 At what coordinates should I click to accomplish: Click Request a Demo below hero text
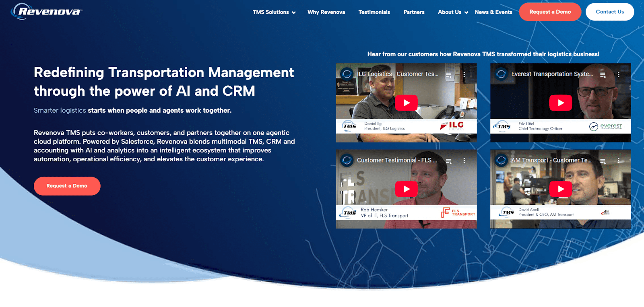tap(67, 186)
